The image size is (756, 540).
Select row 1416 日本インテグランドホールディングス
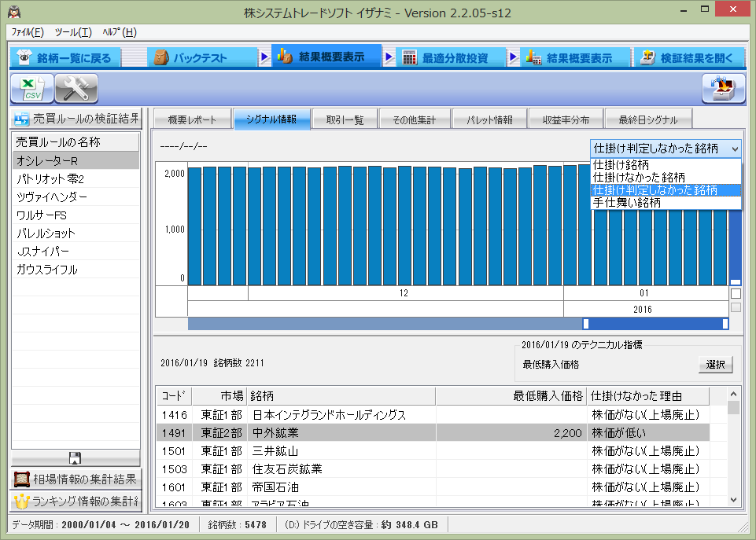(x=433, y=414)
